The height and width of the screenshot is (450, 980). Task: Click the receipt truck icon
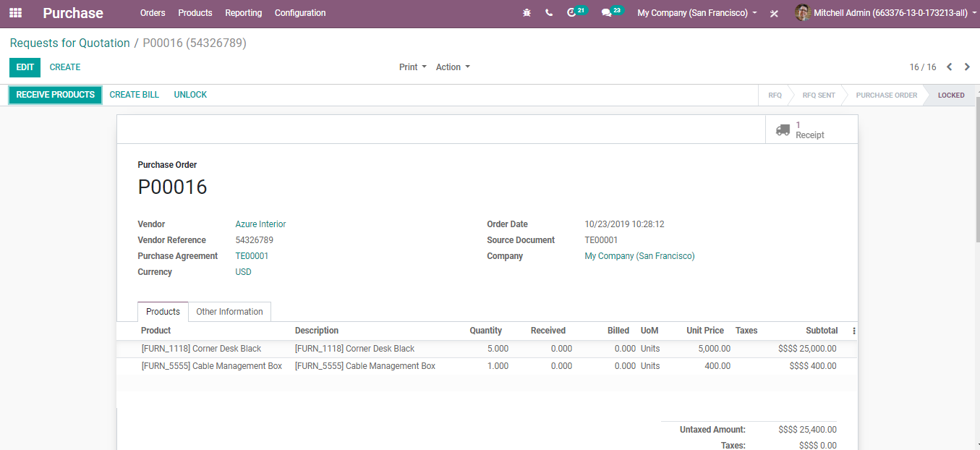(783, 130)
